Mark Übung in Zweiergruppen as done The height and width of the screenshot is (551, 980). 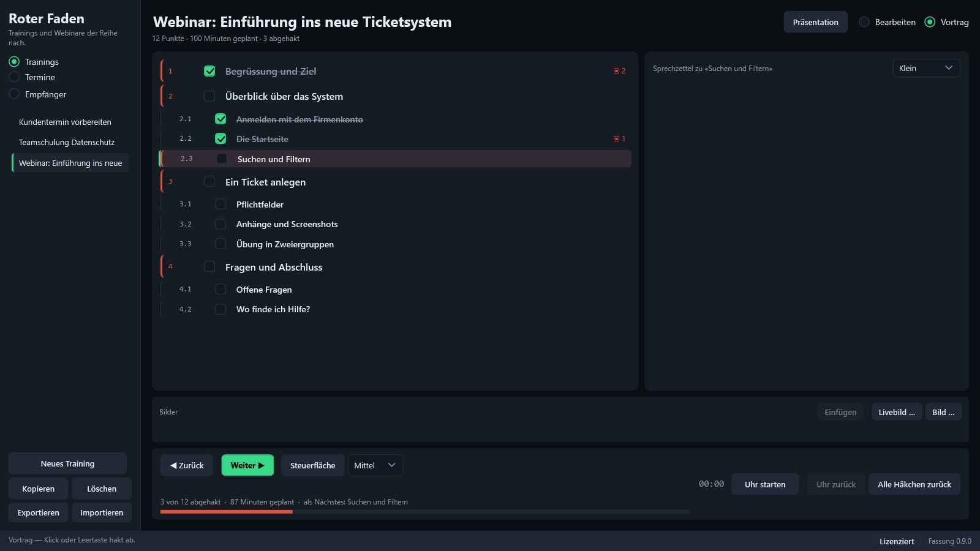click(221, 244)
